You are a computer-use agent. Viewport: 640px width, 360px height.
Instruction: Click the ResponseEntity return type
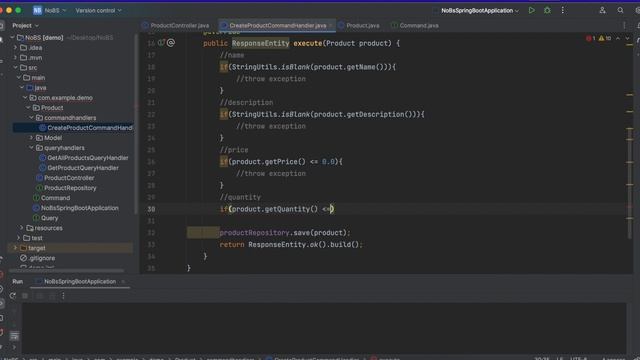(x=260, y=43)
